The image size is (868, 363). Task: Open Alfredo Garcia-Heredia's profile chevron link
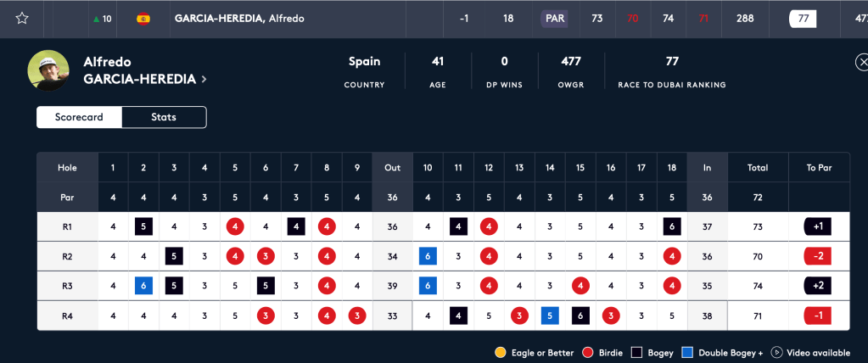204,80
